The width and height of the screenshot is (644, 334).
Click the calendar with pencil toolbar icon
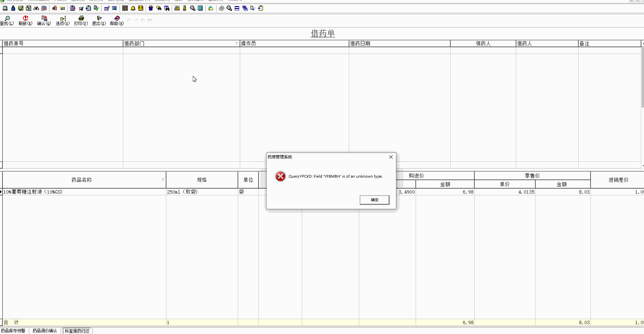pos(107,8)
